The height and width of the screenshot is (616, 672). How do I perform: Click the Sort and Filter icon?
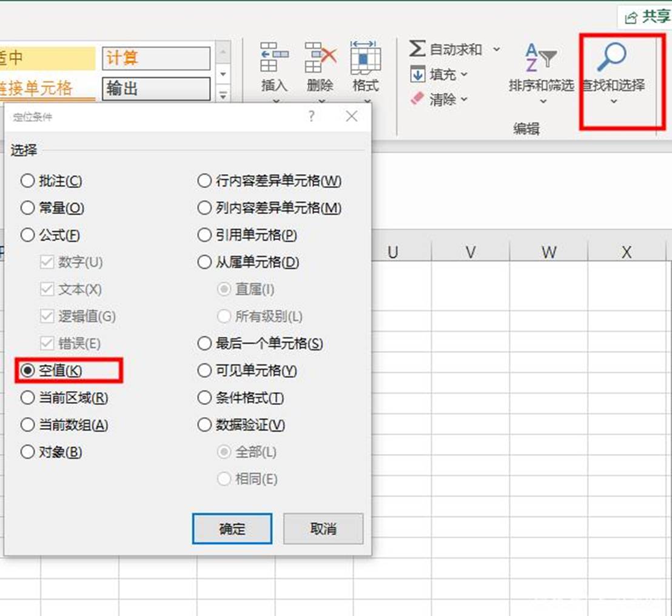tap(541, 57)
